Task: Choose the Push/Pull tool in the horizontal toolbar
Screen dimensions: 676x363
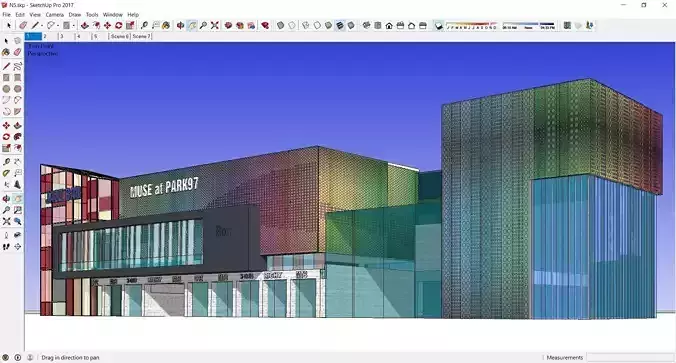Action: [x=85, y=26]
